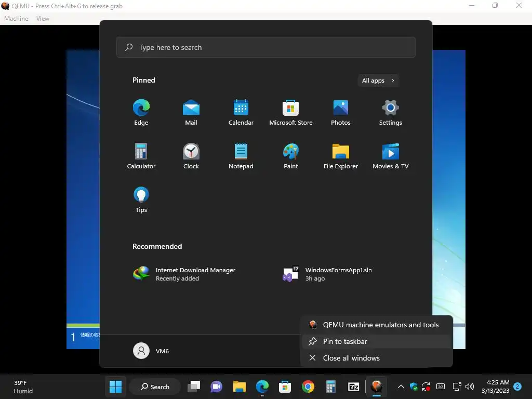Launch Movies & TV app

391,156
